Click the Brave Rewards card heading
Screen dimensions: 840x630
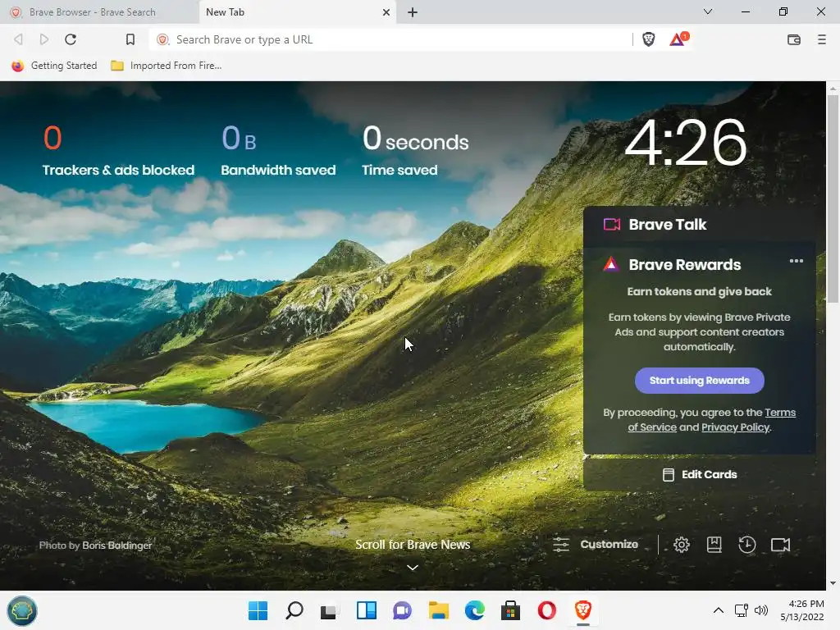point(685,265)
